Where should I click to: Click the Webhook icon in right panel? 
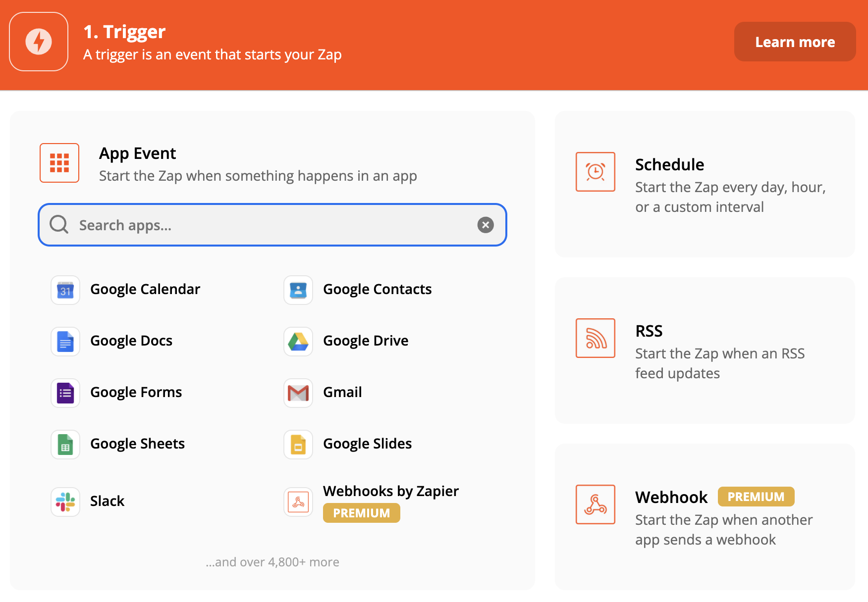pos(596,504)
